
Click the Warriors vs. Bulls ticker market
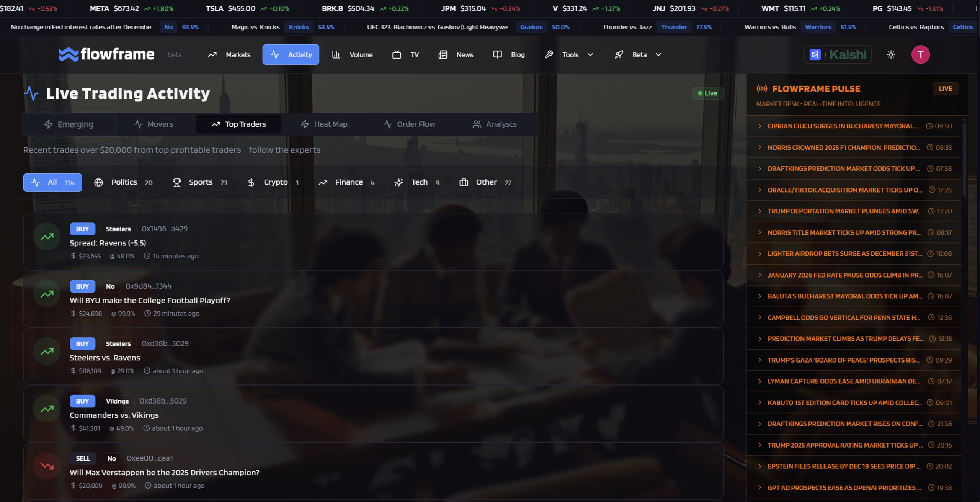[800, 27]
